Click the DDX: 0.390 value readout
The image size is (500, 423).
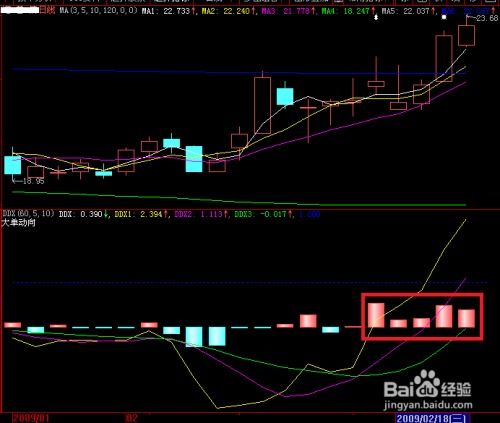81,214
